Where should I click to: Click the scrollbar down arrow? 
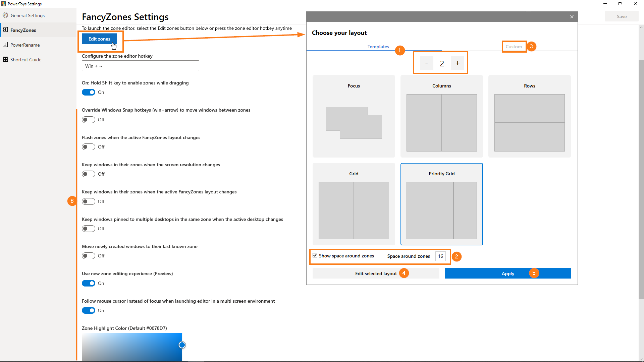pos(641,359)
